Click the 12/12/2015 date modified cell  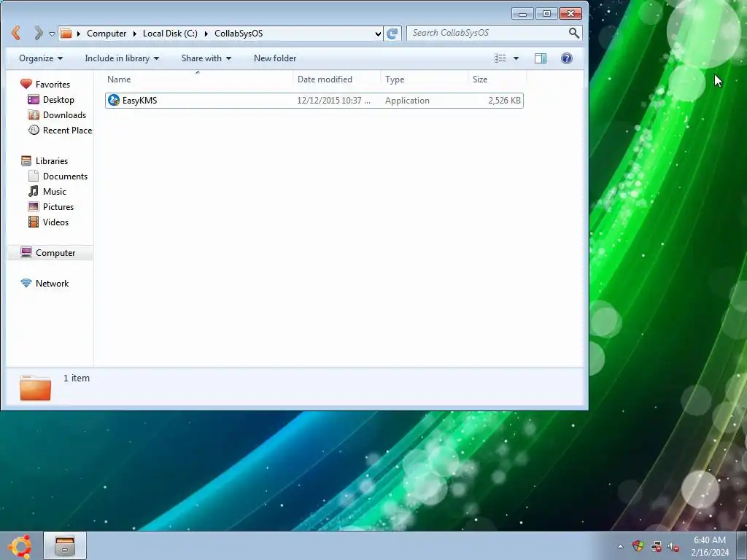[x=333, y=101]
